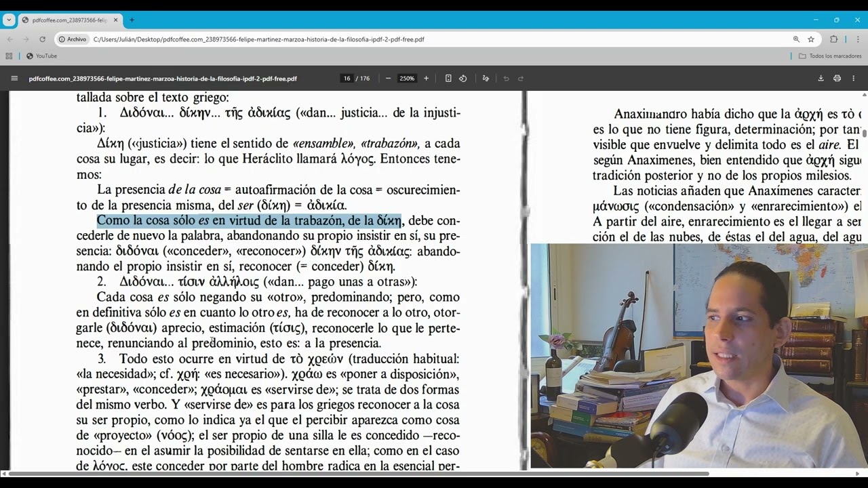Redo the last annotation

(x=521, y=79)
